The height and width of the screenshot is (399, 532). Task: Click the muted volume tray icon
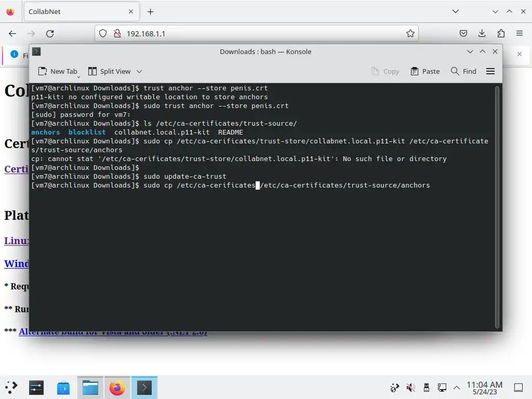pyautogui.click(x=410, y=388)
